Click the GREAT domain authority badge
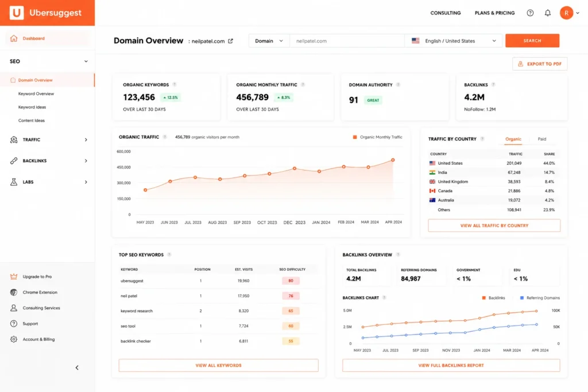Viewport: 588px width, 392px height. click(373, 100)
